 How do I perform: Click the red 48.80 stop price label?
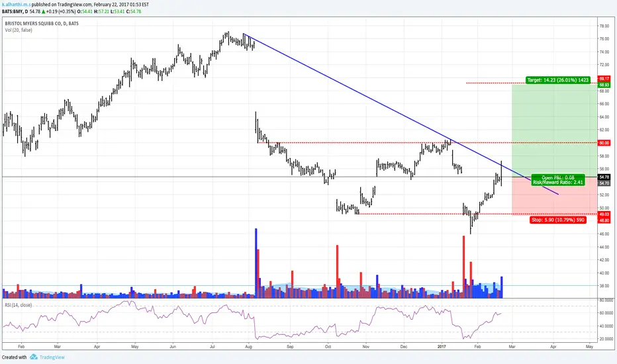tap(604, 220)
